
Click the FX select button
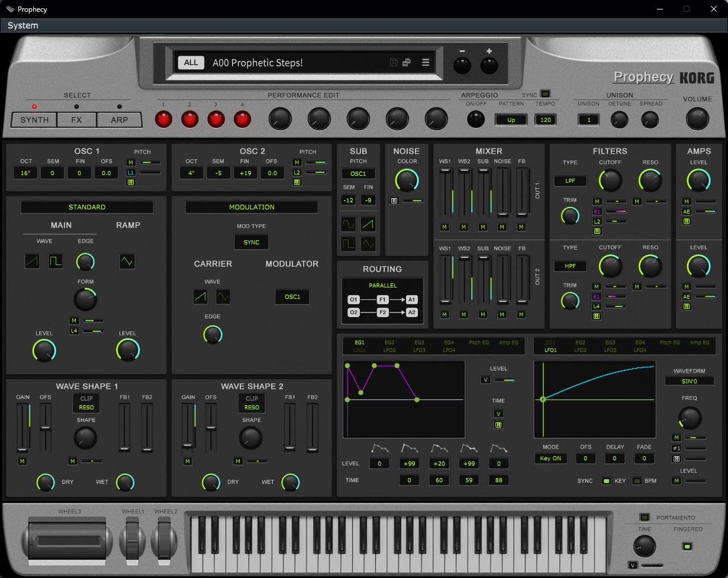(77, 120)
